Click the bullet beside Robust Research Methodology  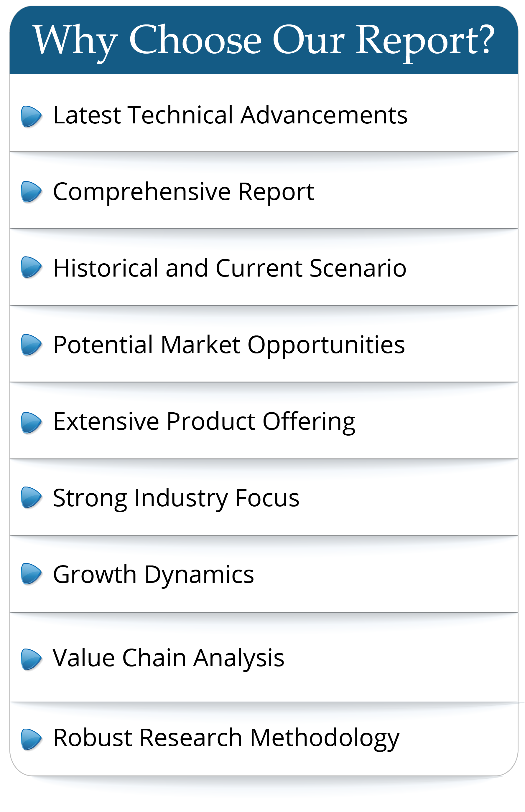point(31,739)
